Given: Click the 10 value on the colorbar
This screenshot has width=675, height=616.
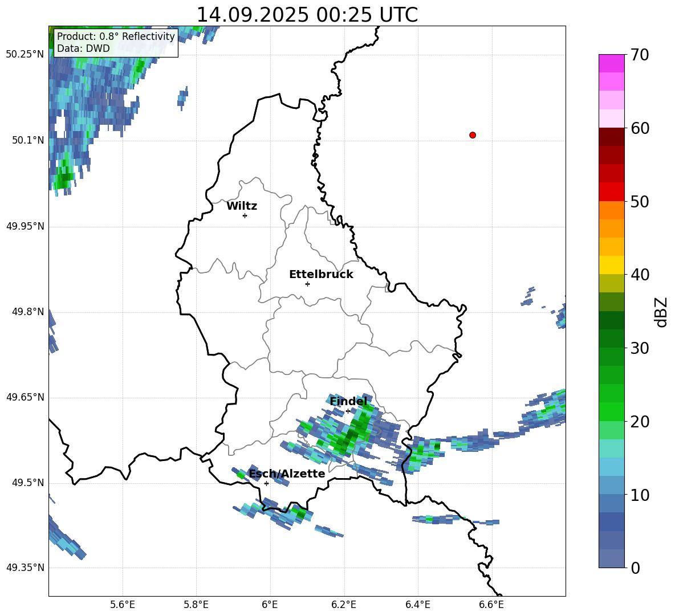Looking at the screenshot, I should 640,495.
